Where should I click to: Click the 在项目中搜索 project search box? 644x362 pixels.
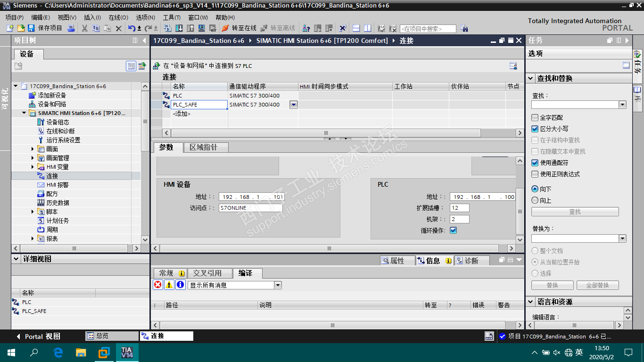tap(428, 29)
